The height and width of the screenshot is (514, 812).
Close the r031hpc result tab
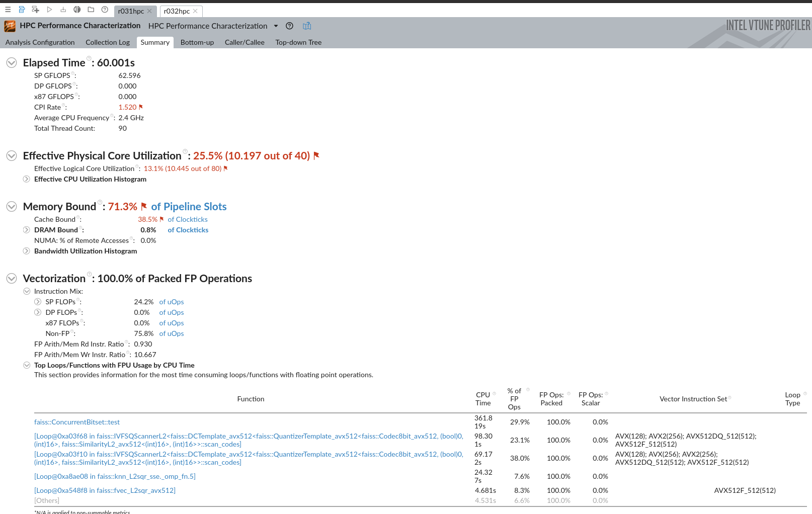point(149,11)
